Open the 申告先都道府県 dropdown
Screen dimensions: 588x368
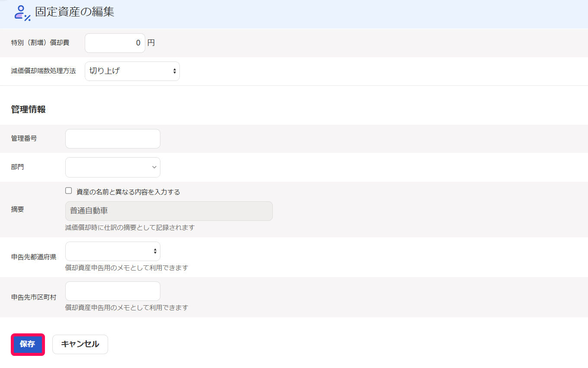tap(113, 251)
